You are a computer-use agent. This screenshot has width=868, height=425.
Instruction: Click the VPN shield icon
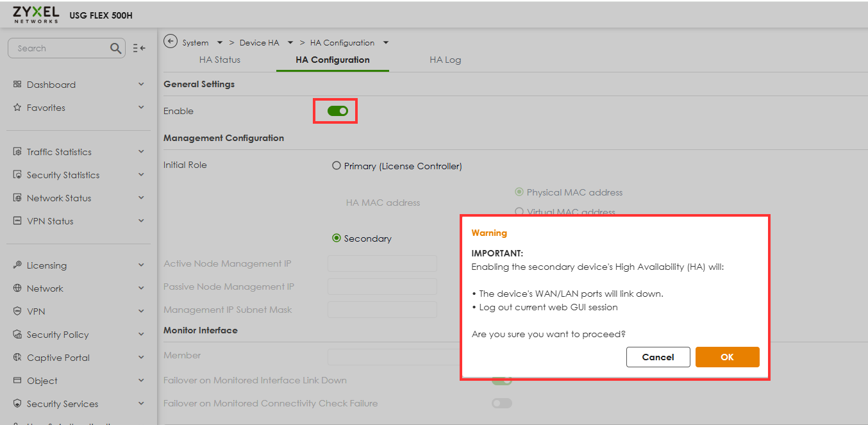click(x=17, y=312)
